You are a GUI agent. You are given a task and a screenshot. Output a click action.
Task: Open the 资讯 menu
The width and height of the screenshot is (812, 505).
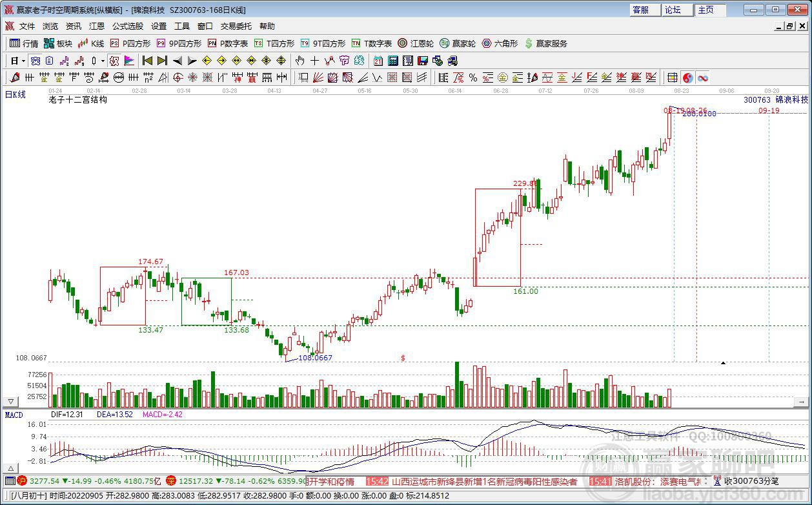click(74, 26)
